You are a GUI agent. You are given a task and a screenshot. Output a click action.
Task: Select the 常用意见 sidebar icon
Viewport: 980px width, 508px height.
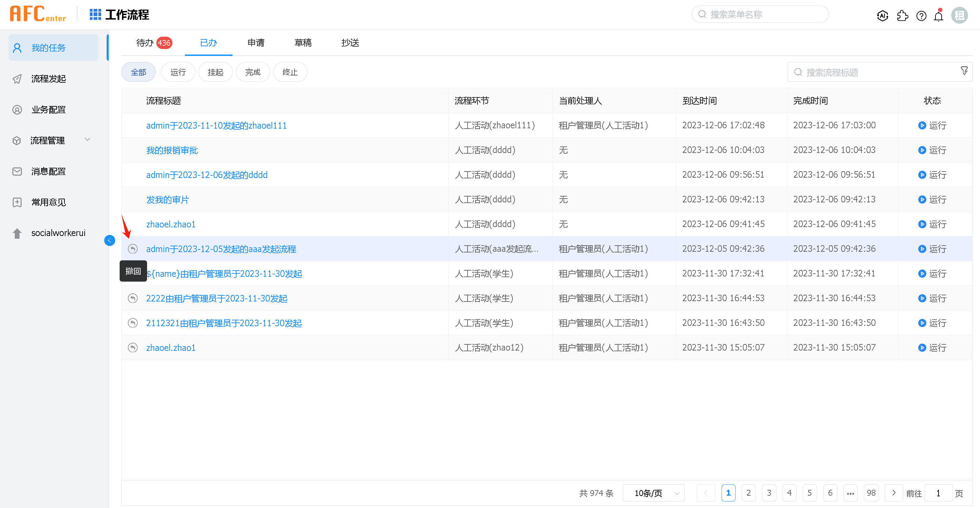coord(17,202)
